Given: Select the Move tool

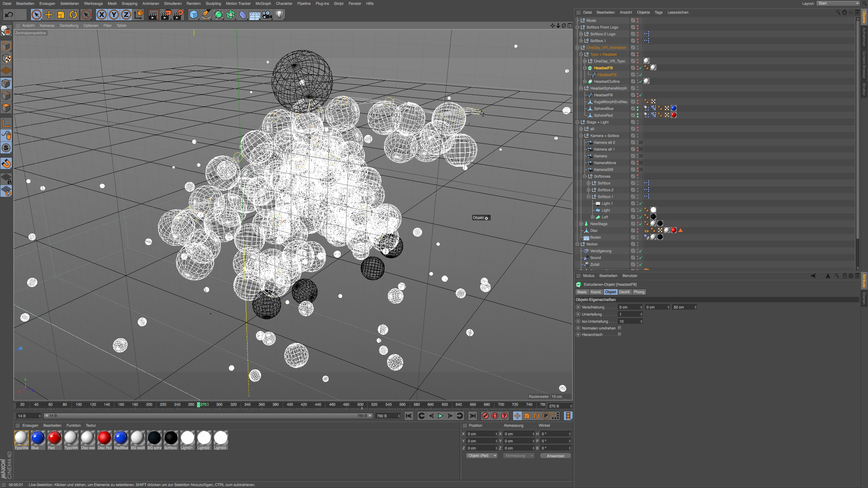Looking at the screenshot, I should coord(49,15).
